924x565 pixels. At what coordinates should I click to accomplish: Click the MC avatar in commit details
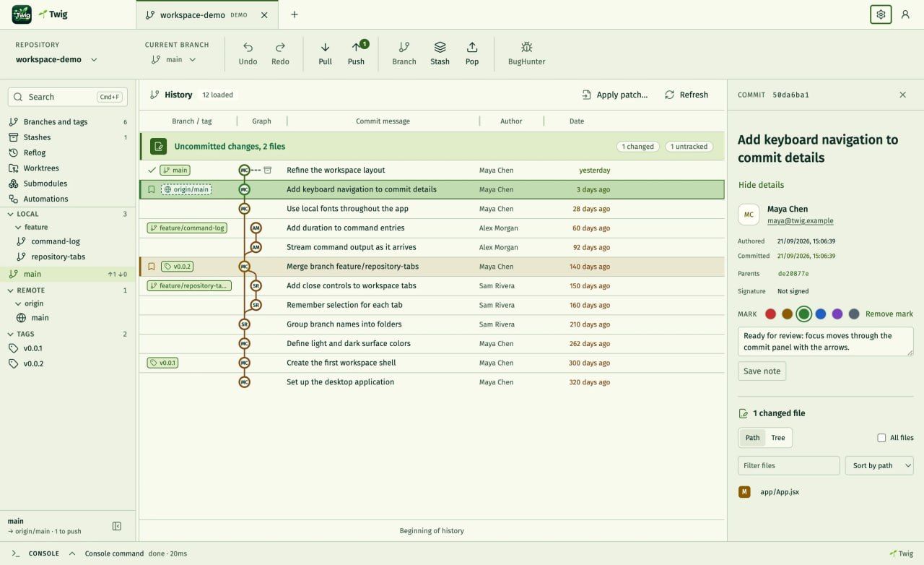(x=749, y=215)
